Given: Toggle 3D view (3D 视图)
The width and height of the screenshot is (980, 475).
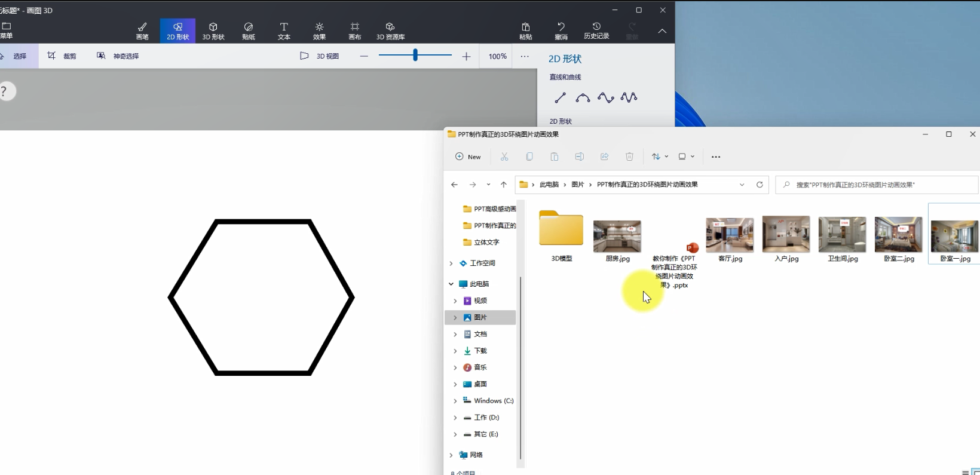Looking at the screenshot, I should tap(320, 56).
